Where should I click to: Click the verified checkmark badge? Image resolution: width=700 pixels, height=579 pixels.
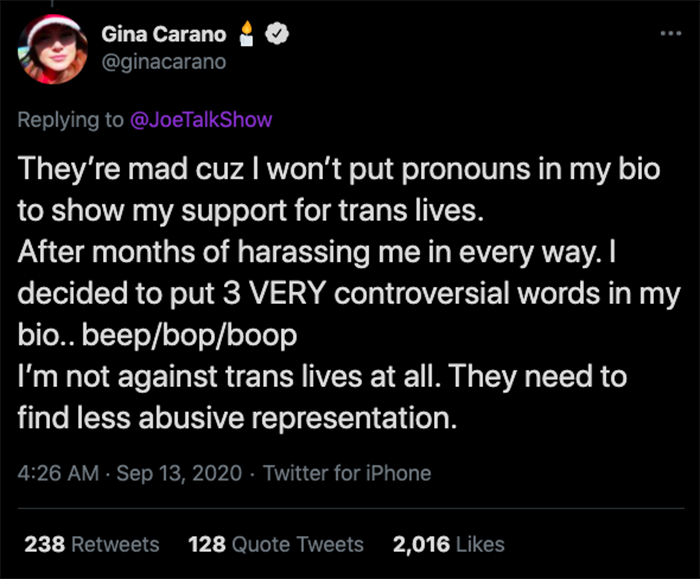(281, 33)
